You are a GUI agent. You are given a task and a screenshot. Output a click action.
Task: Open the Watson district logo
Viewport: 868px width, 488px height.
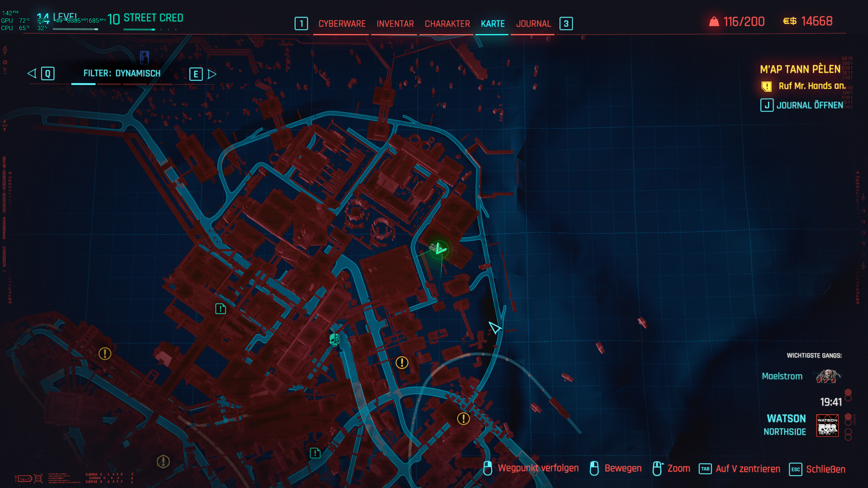pyautogui.click(x=827, y=425)
